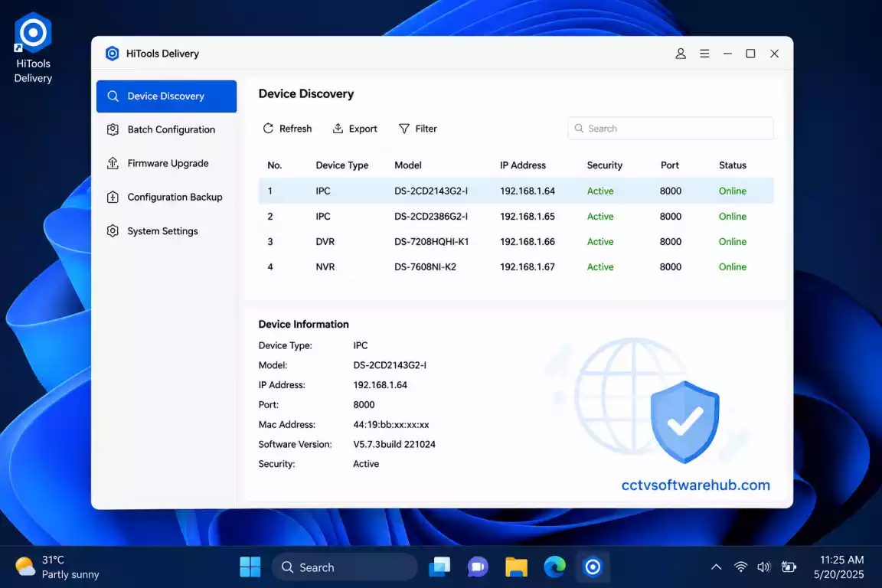Click IP address 192.168.1.66 cell

(527, 241)
